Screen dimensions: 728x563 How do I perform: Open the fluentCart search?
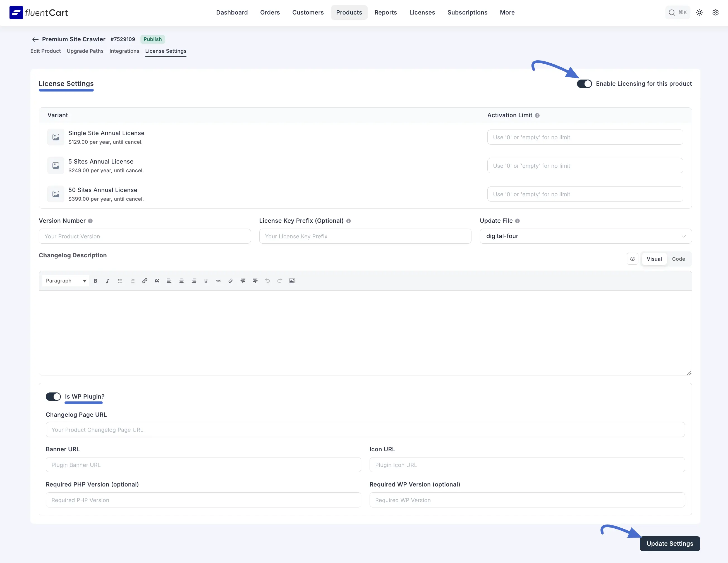(x=678, y=12)
